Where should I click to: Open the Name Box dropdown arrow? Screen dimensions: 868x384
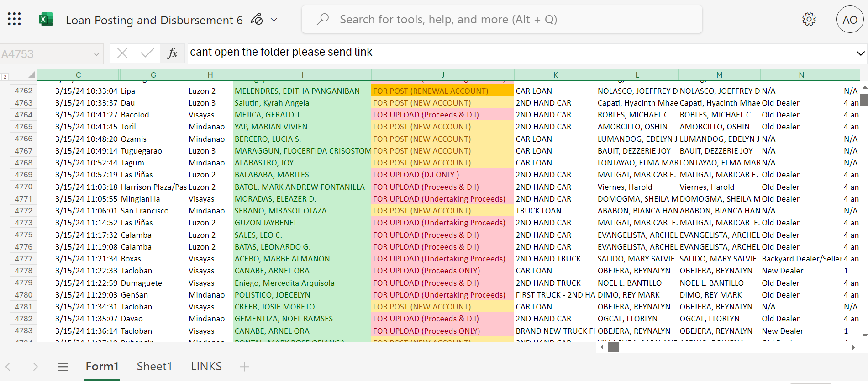[x=96, y=54]
